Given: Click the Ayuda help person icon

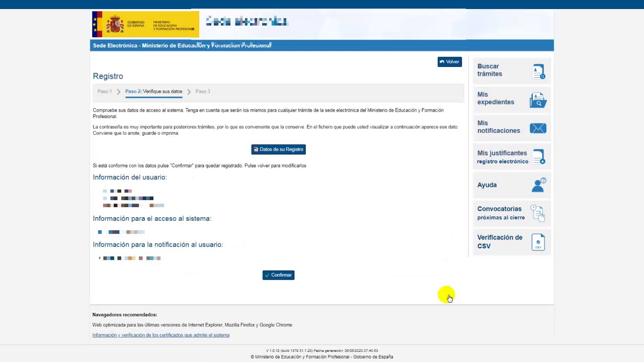Looking at the screenshot, I should [x=538, y=185].
